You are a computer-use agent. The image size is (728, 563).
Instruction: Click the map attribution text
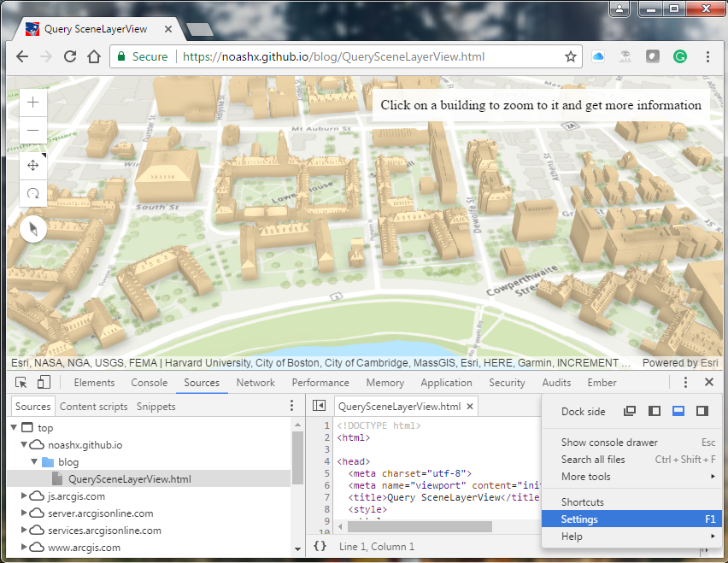point(320,363)
